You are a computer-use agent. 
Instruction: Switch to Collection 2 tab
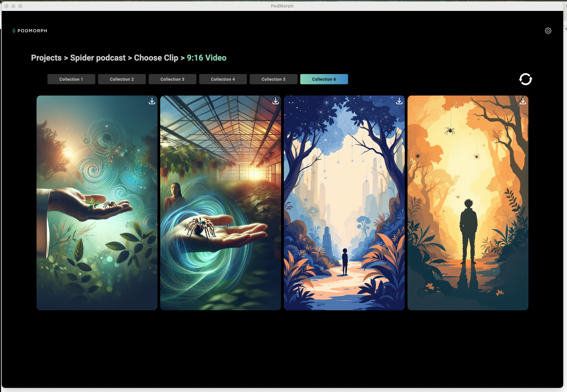122,79
